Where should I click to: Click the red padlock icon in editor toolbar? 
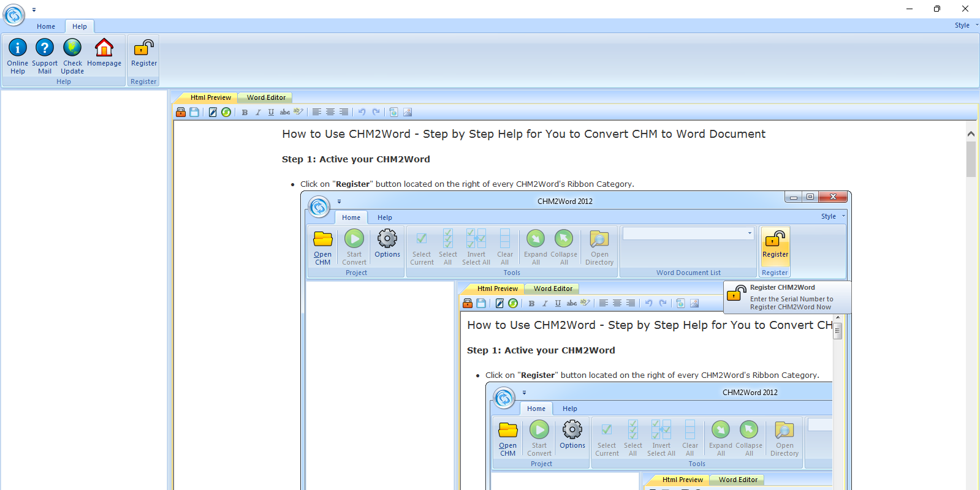pyautogui.click(x=181, y=112)
